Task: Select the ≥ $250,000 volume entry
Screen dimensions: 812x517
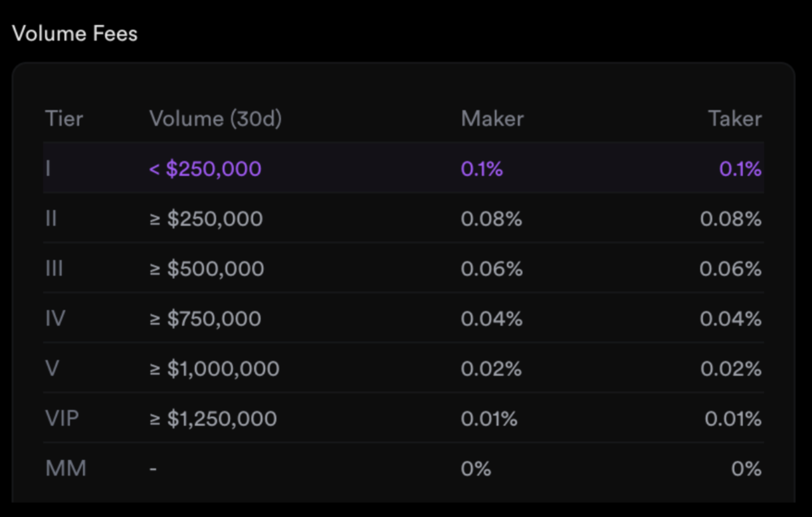Action: tap(206, 219)
